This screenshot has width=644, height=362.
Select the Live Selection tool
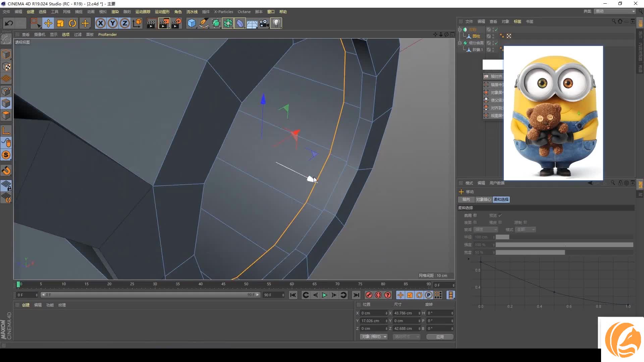point(35,23)
